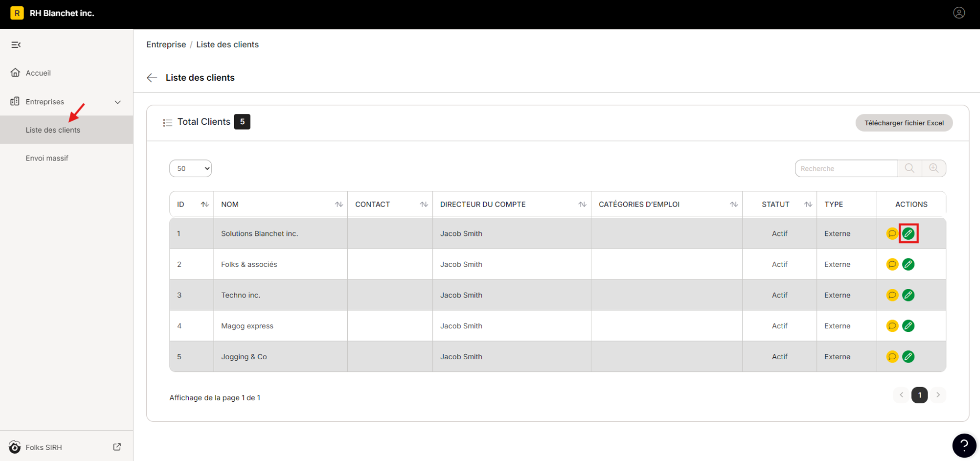Edit the Magog express client
980x461 pixels.
[908, 326]
